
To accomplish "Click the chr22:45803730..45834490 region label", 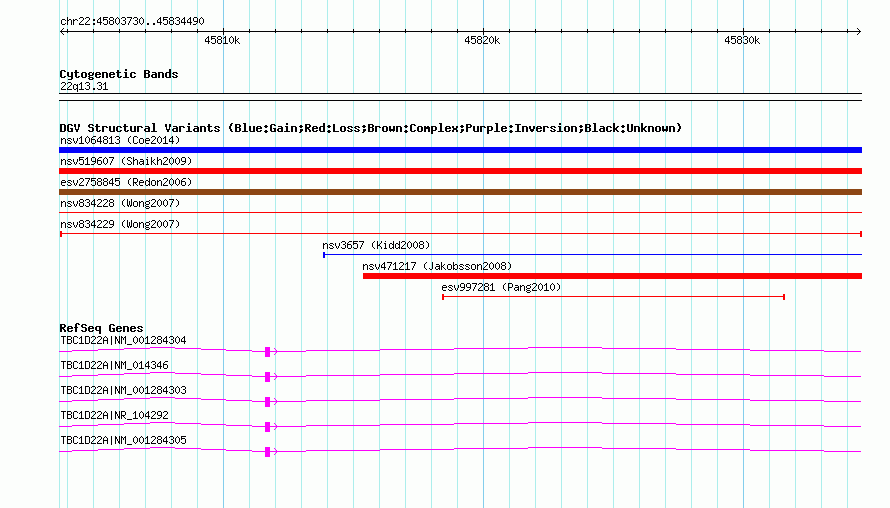I will point(132,21).
